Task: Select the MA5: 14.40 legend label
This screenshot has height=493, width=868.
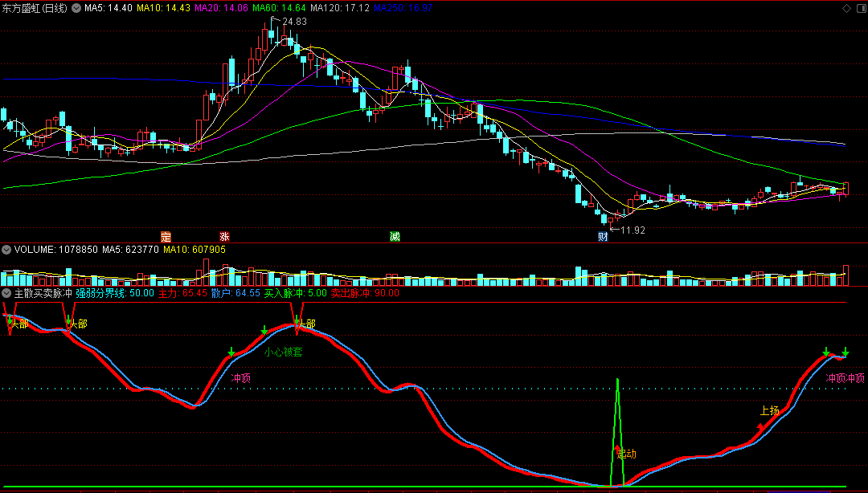Action: tap(108, 8)
